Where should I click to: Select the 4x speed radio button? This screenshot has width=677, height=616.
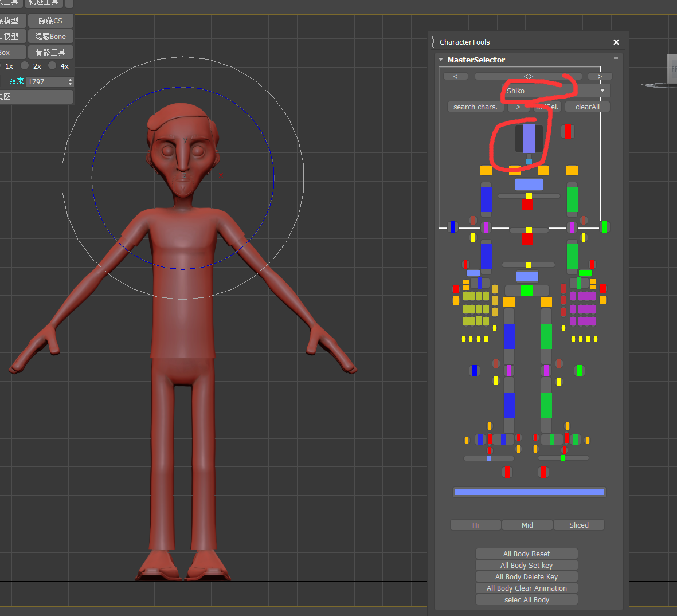[52, 66]
